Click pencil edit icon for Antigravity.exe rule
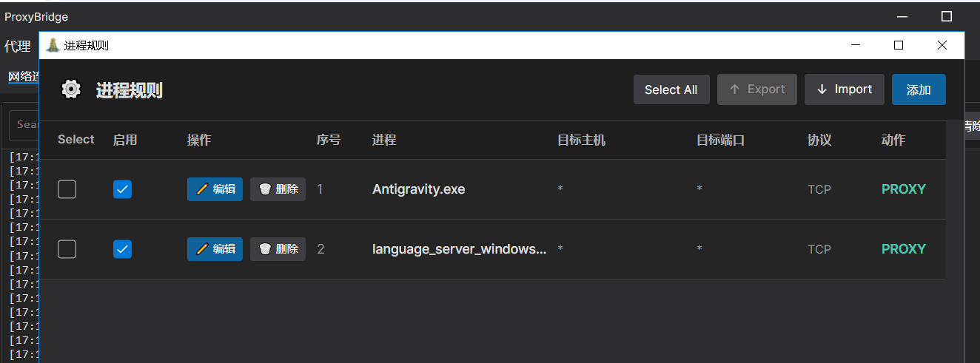 (x=202, y=189)
